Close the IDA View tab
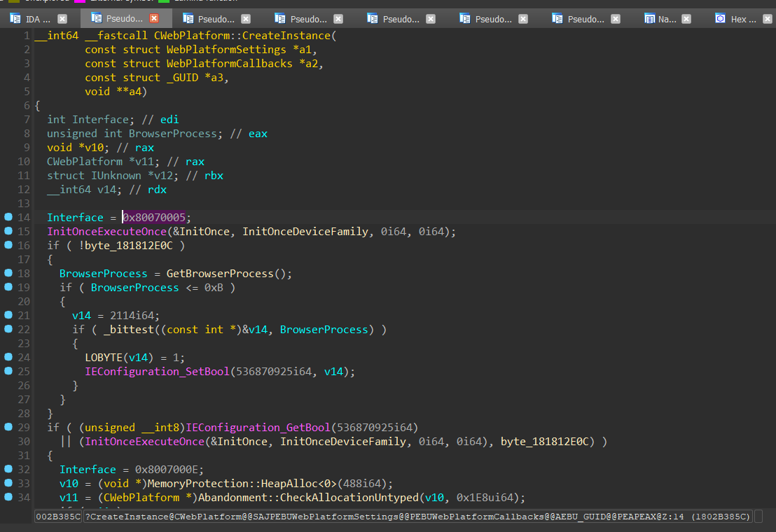The width and height of the screenshot is (776, 532). pyautogui.click(x=62, y=19)
